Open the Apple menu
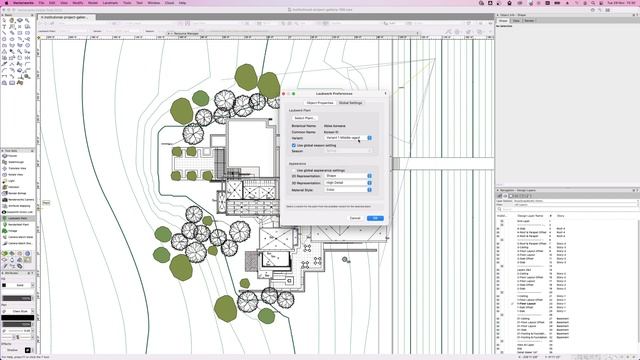This screenshot has width=640, height=360. point(6,3)
